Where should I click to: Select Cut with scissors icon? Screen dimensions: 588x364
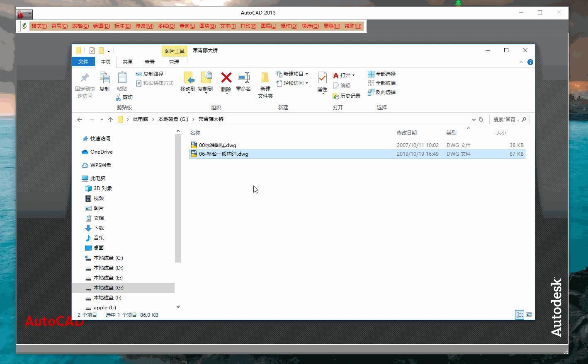(x=124, y=97)
